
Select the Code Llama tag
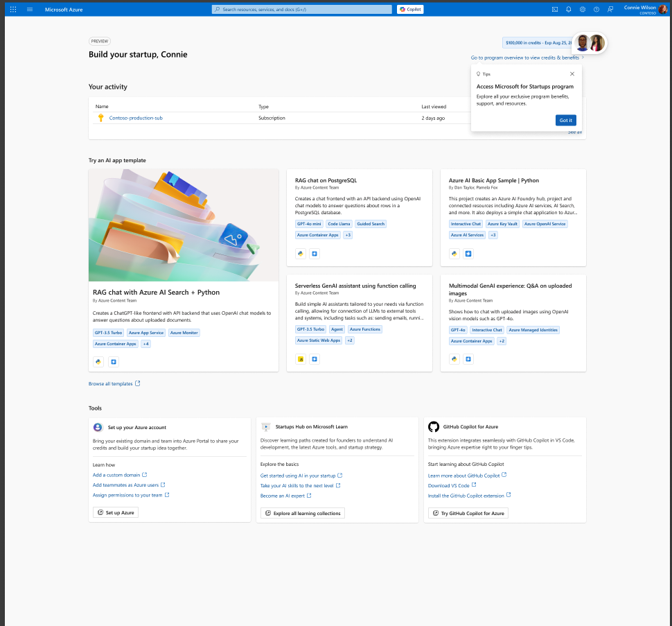339,224
